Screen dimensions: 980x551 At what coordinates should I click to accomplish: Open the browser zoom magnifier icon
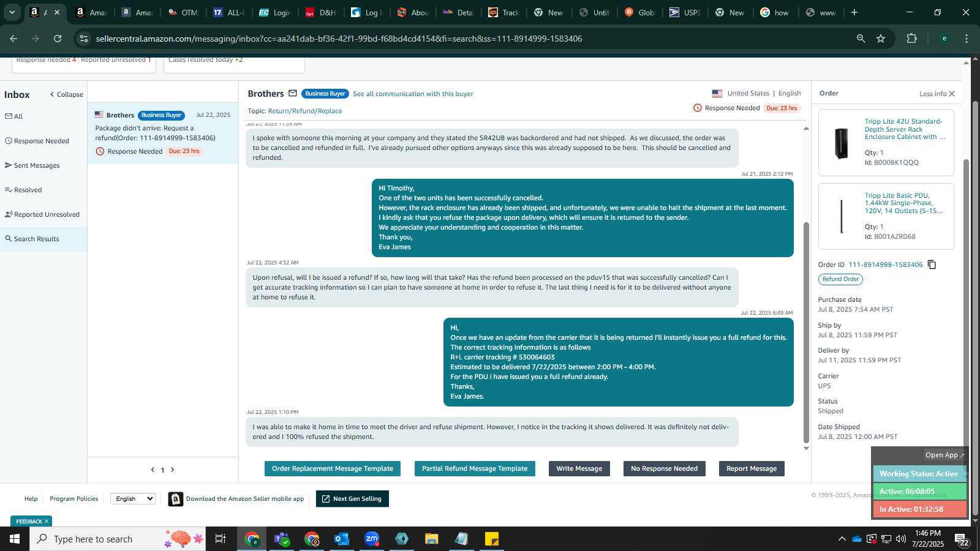pyautogui.click(x=861, y=39)
